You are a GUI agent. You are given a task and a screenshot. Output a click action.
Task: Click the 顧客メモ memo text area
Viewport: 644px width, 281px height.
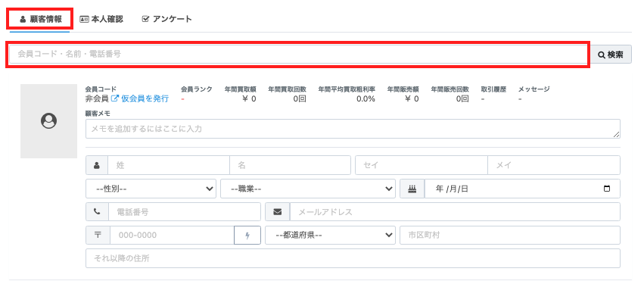click(x=353, y=129)
